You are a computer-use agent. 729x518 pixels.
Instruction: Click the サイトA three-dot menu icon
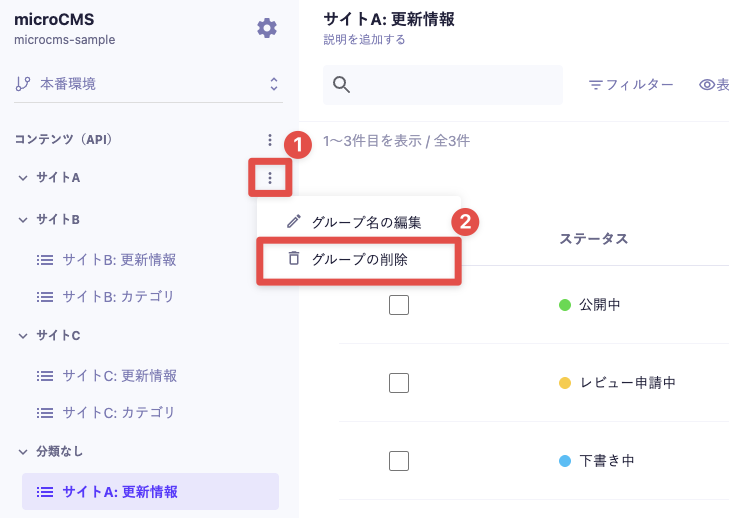pos(270,178)
